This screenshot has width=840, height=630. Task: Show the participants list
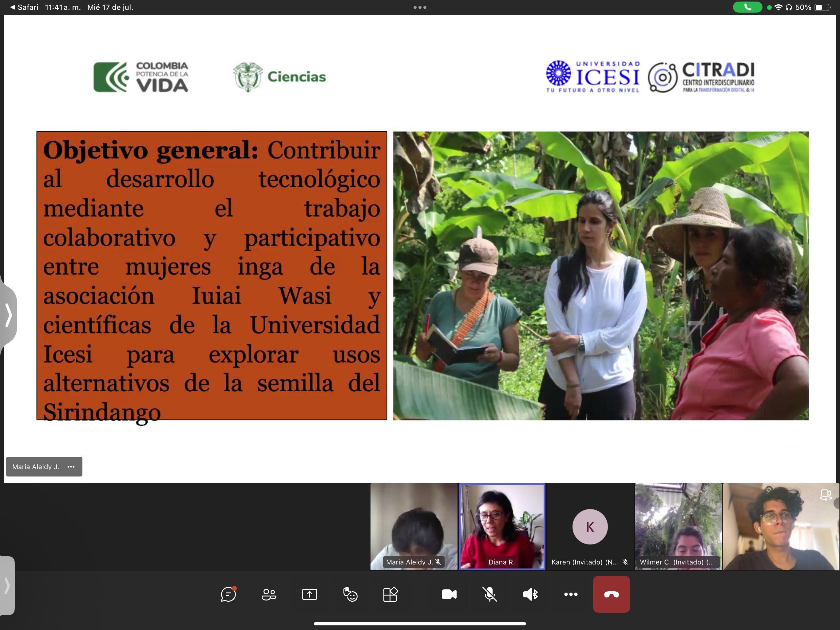point(269,595)
